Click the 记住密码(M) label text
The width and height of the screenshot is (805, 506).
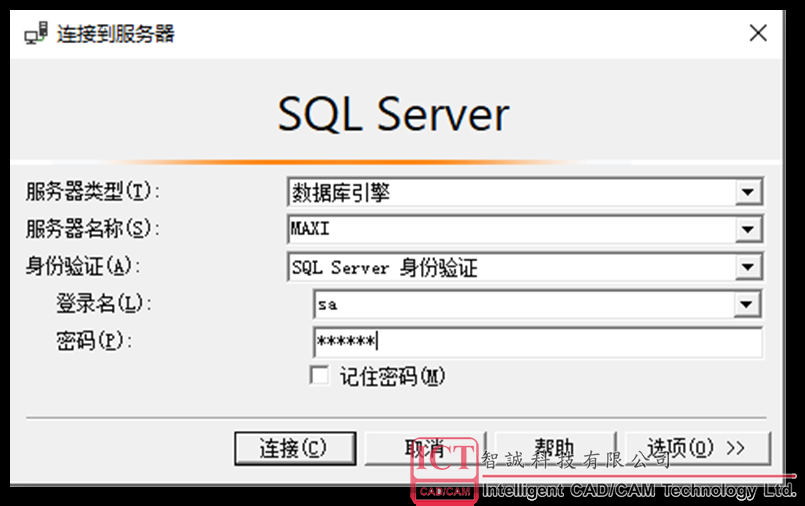click(x=392, y=377)
